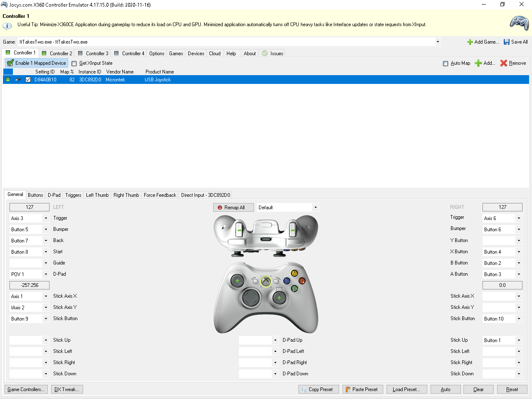This screenshot has width=532, height=399.
Task: Toggle Get XInput State checkbox
Action: (74, 64)
